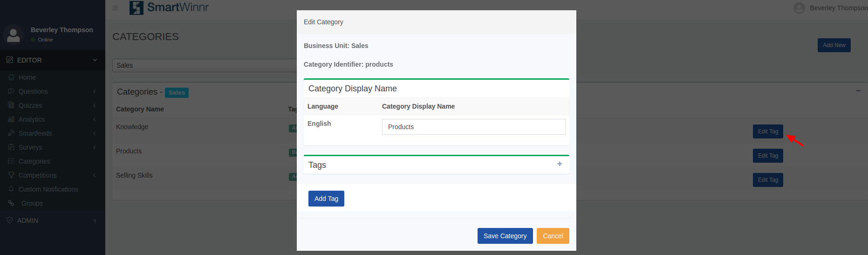The height and width of the screenshot is (255, 868).
Task: Click the Save Category button
Action: [505, 236]
